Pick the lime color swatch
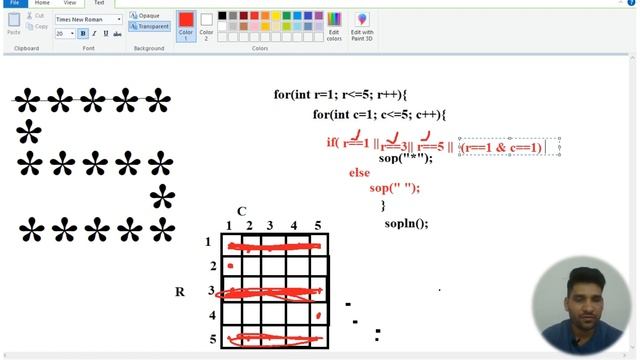 coord(287,27)
